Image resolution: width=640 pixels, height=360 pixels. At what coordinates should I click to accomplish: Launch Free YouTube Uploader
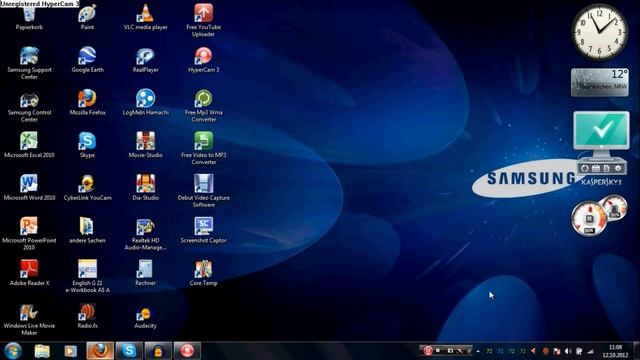pos(203,20)
